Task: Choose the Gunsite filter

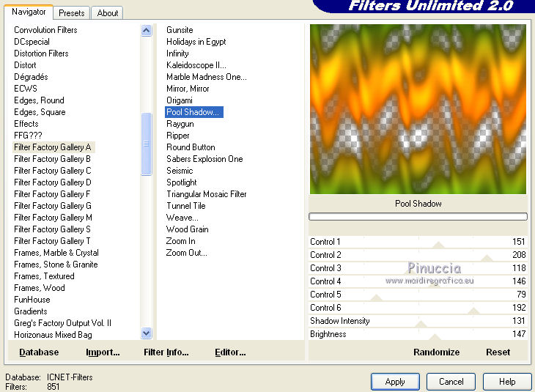Action: click(x=180, y=30)
